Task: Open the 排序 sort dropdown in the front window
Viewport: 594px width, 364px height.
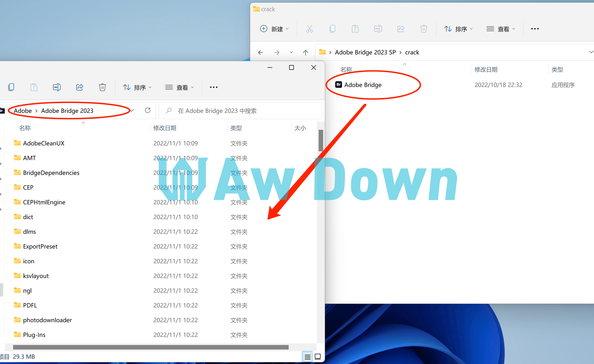Action: 137,87
